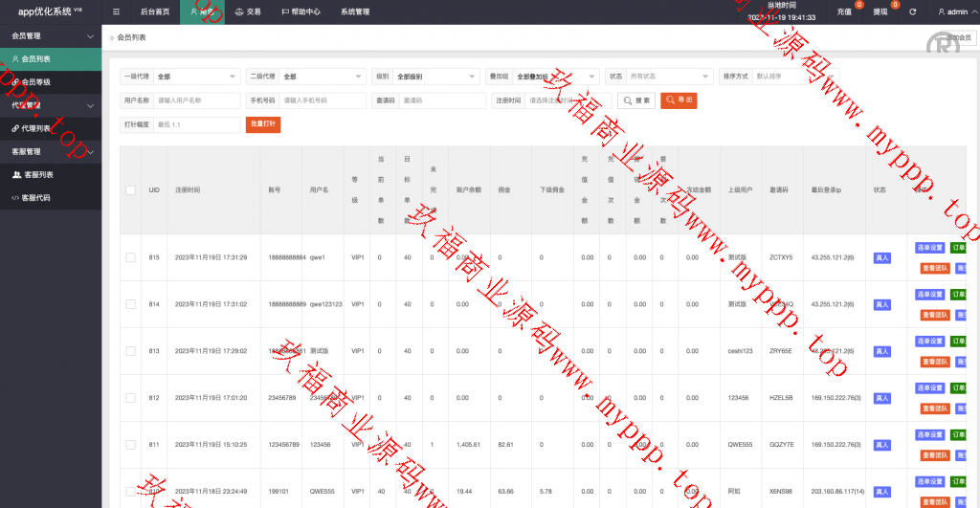The width and height of the screenshot is (980, 508).
Task: Toggle the select-all checkbox in table header
Action: (x=130, y=190)
